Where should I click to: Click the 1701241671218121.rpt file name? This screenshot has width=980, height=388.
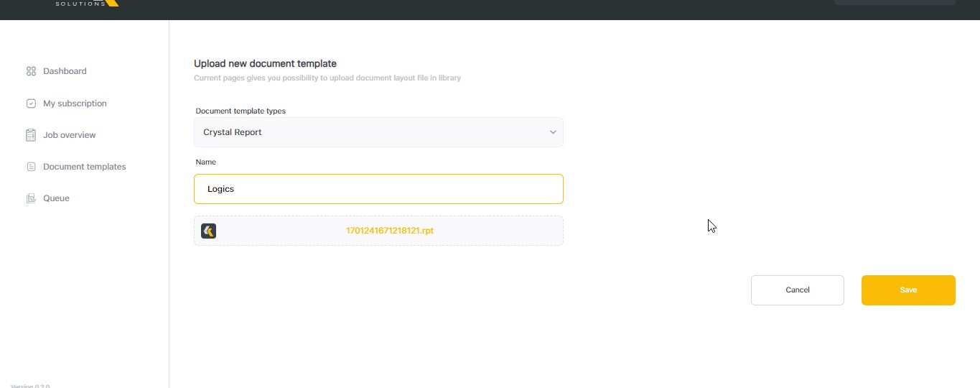pos(390,231)
